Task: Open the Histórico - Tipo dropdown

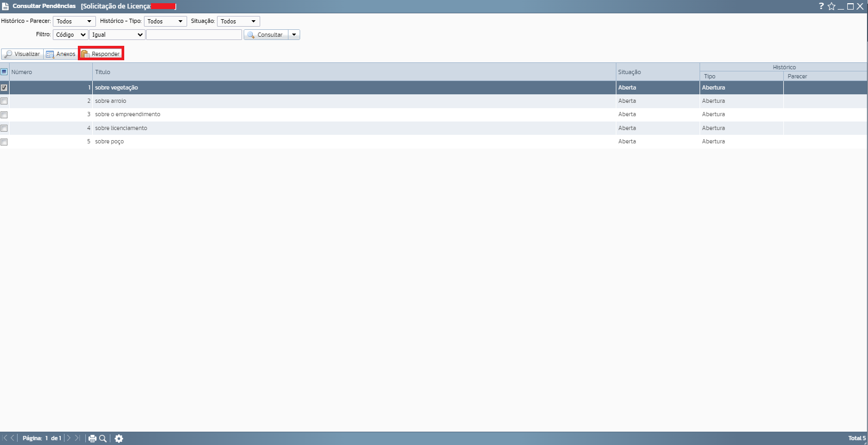Action: (165, 21)
